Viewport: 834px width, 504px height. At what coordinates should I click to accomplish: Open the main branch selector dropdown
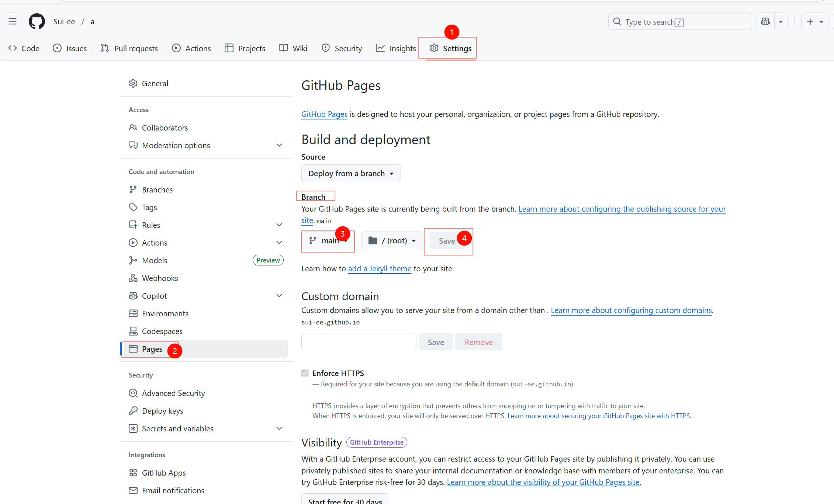(328, 240)
